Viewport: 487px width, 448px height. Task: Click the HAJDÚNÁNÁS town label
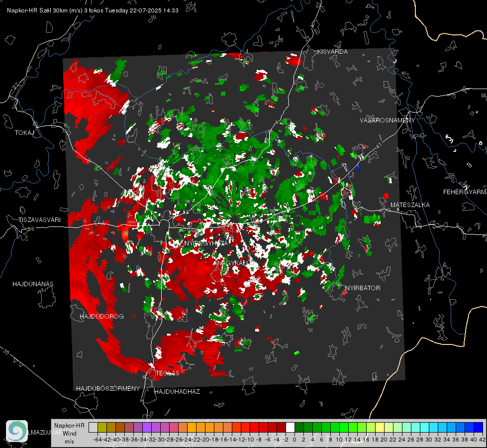pyautogui.click(x=33, y=284)
